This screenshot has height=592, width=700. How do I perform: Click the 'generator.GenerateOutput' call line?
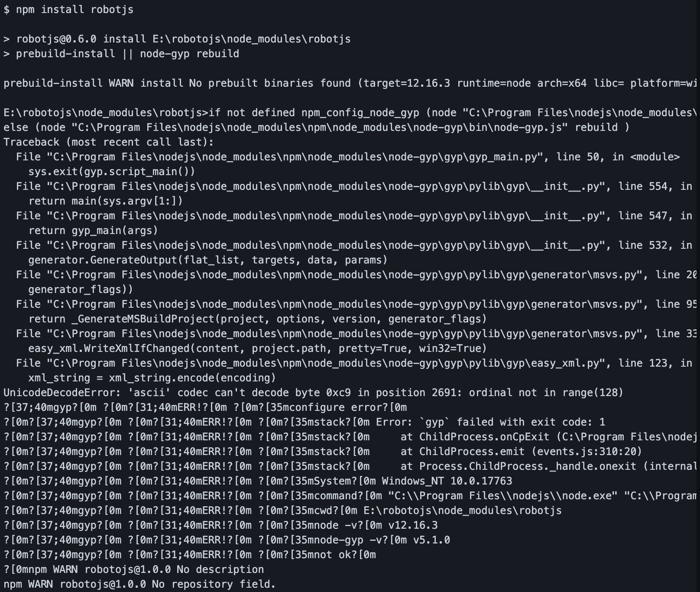point(208,260)
